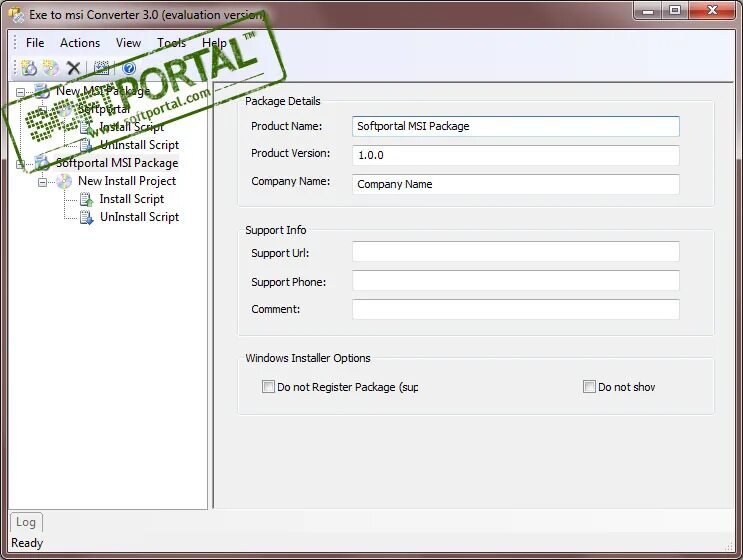Open the View menu
743x560 pixels.
[128, 43]
